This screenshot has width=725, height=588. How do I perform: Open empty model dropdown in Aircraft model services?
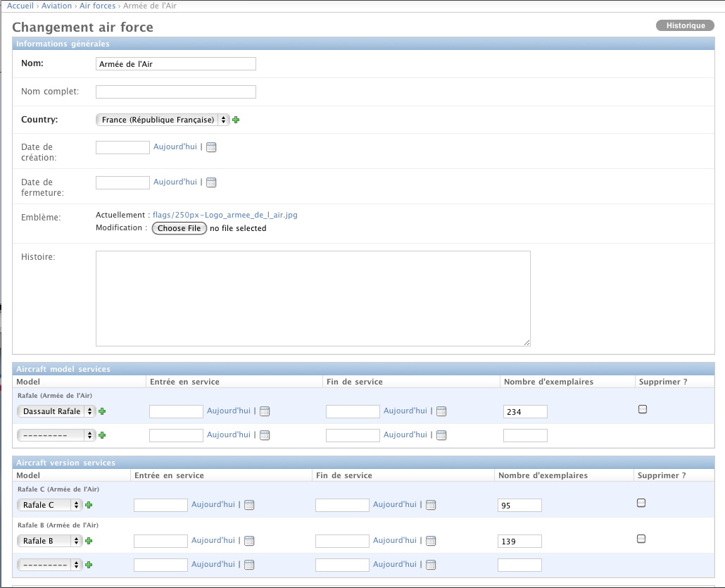[56, 435]
